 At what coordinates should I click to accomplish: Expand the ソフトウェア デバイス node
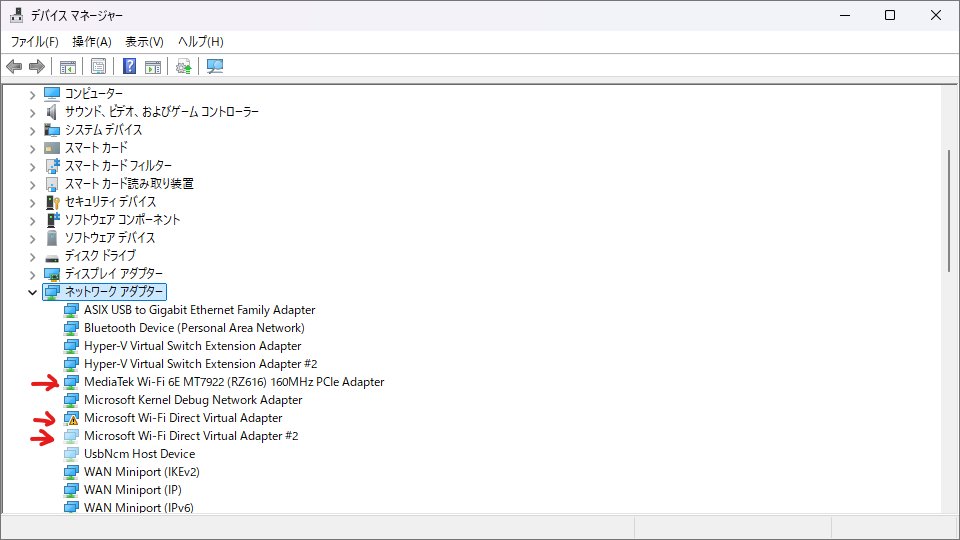[32, 239]
